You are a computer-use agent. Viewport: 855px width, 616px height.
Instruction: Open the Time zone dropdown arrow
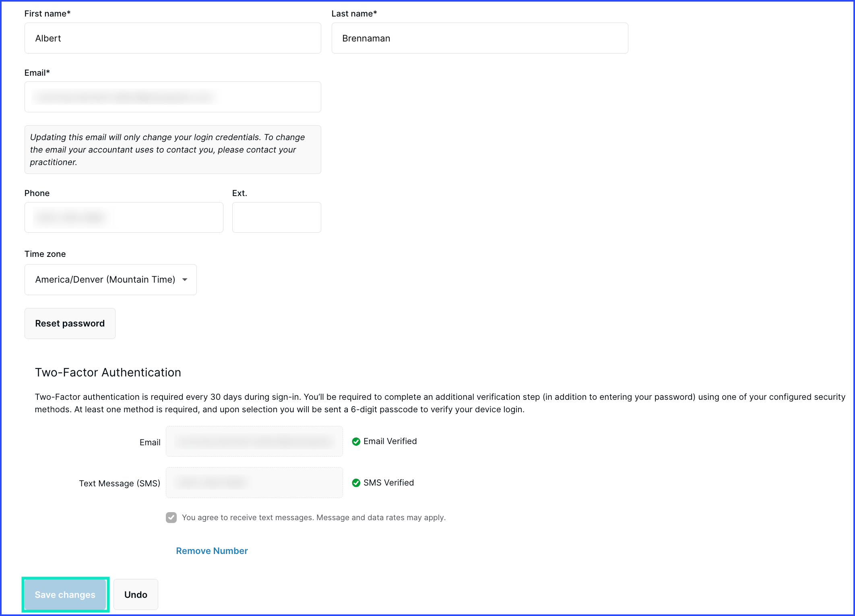(185, 279)
